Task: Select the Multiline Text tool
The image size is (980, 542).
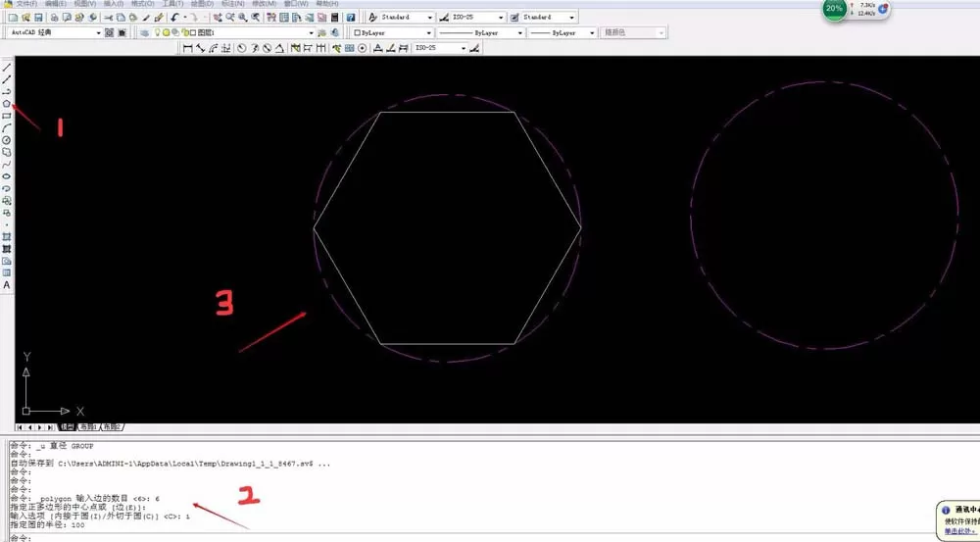Action: point(6,285)
